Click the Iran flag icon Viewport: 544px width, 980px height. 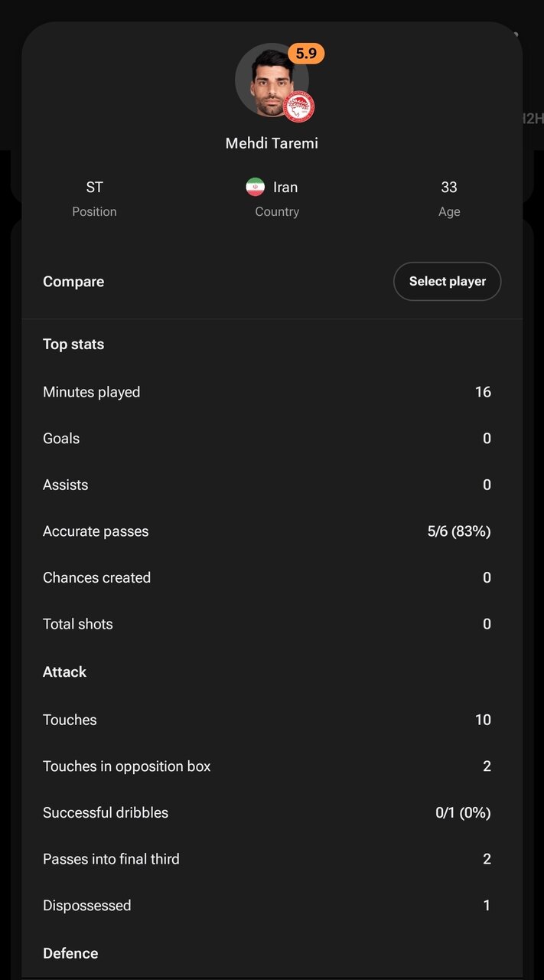[x=255, y=187]
